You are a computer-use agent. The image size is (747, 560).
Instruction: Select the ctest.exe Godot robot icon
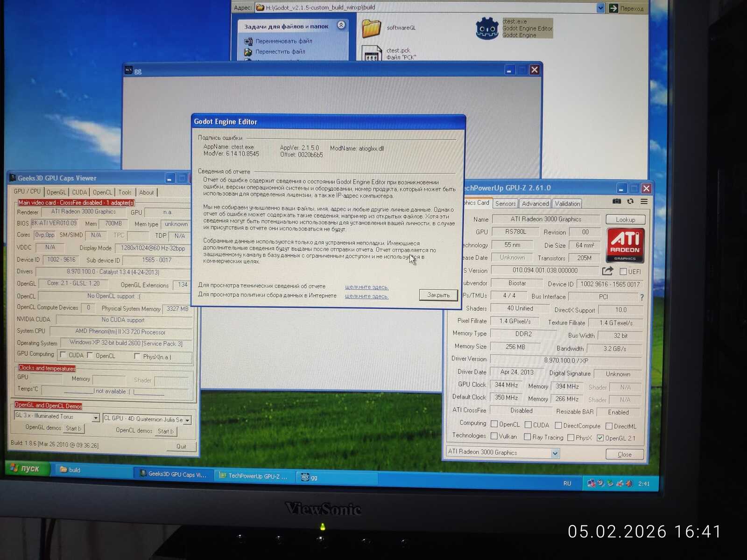[x=487, y=28]
